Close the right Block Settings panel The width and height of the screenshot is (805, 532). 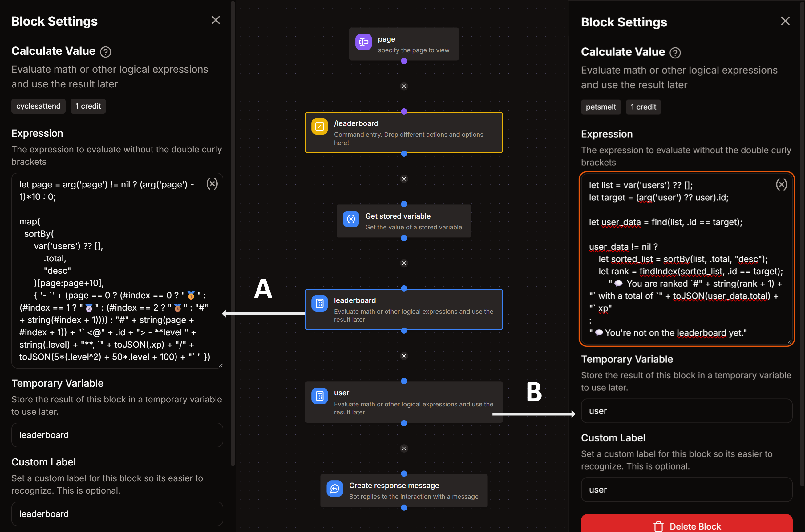click(x=785, y=21)
